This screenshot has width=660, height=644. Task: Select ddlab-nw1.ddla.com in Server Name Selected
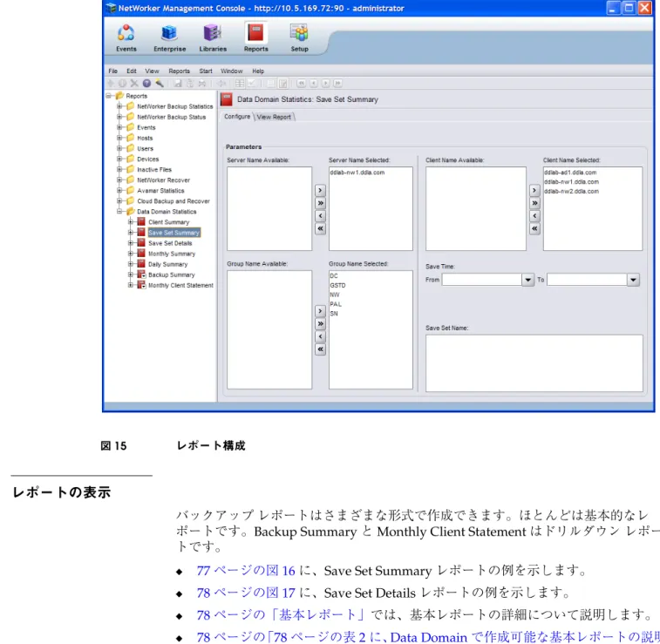(x=357, y=173)
